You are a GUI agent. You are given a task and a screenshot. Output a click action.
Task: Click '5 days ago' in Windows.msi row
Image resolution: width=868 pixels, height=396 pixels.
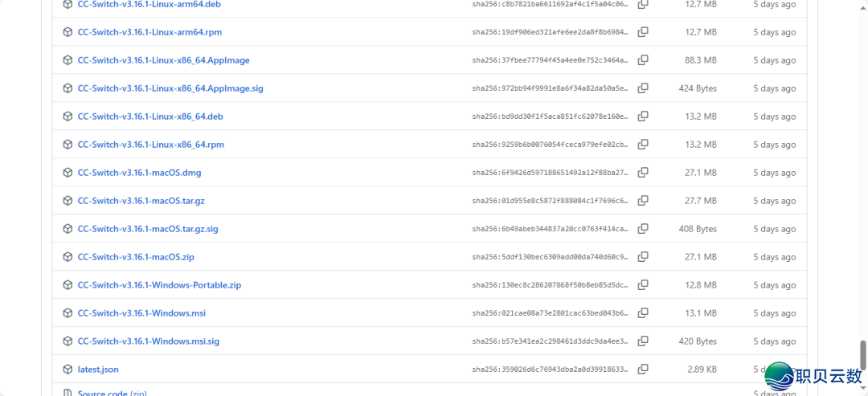(x=775, y=313)
